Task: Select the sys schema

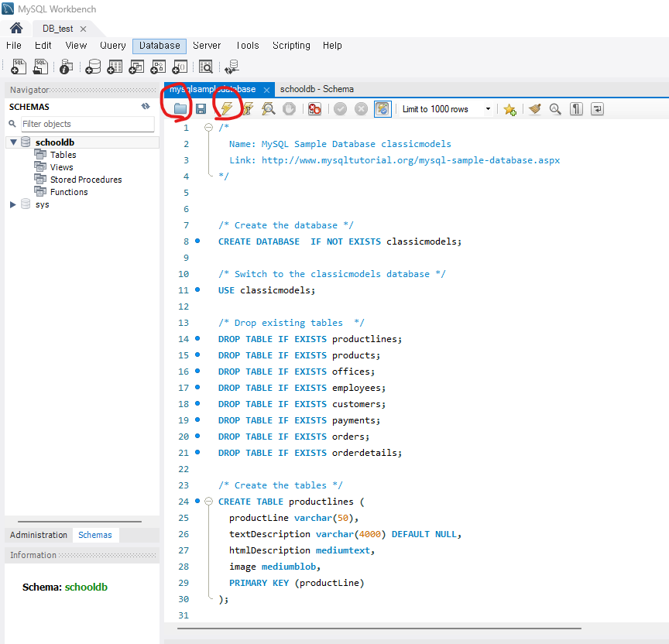Action: click(43, 204)
